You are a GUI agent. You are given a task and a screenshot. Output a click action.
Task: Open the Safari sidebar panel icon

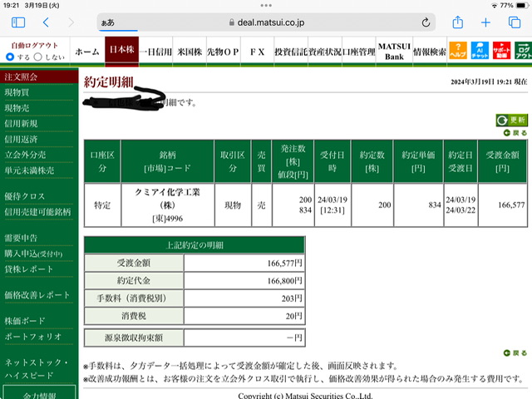point(18,22)
